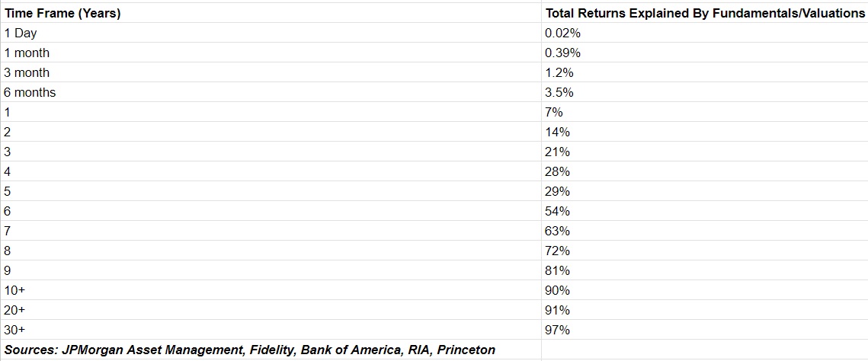
Task: Select the 0.39% cell
Action: click(705, 53)
